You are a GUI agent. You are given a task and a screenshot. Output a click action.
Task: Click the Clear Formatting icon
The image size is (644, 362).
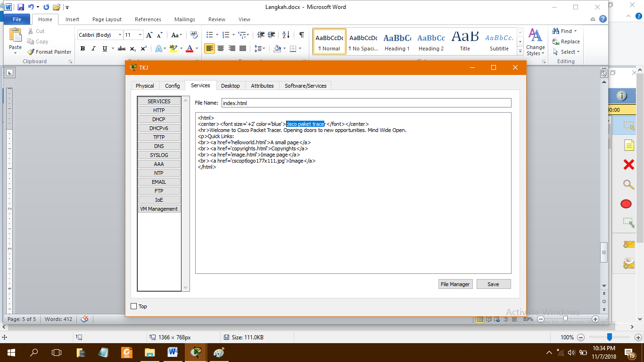coord(194,35)
